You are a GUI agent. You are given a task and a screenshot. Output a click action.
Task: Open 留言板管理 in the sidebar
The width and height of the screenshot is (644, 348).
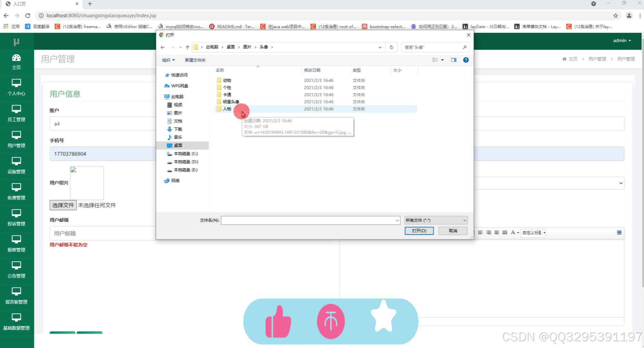tap(16, 296)
